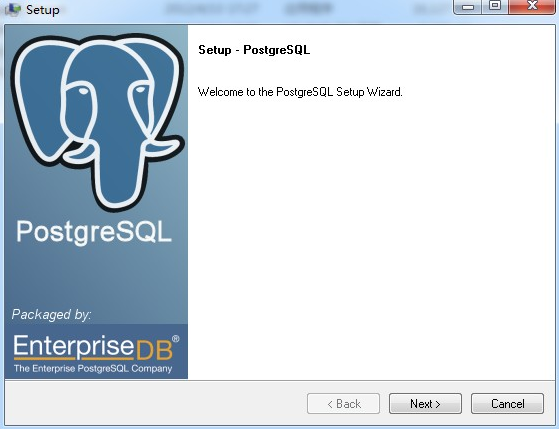Viewport: 559px width, 429px height.
Task: Click the disabled Back button
Action: coord(343,404)
